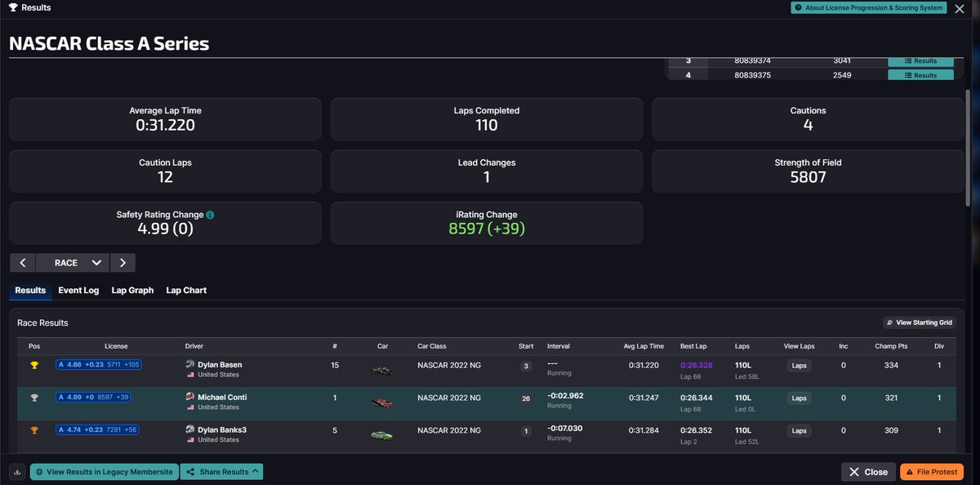
Task: Click the Champ Pts column header
Action: [x=891, y=346]
